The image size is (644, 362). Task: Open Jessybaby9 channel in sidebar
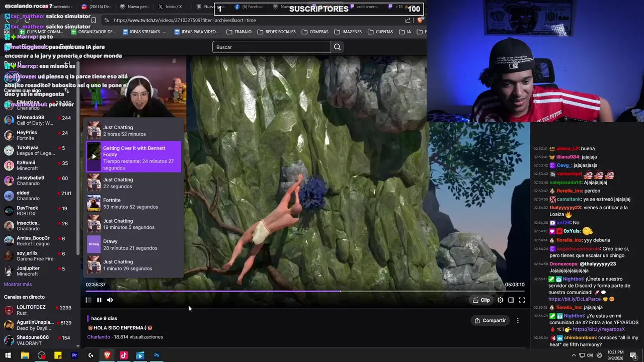coord(39,180)
